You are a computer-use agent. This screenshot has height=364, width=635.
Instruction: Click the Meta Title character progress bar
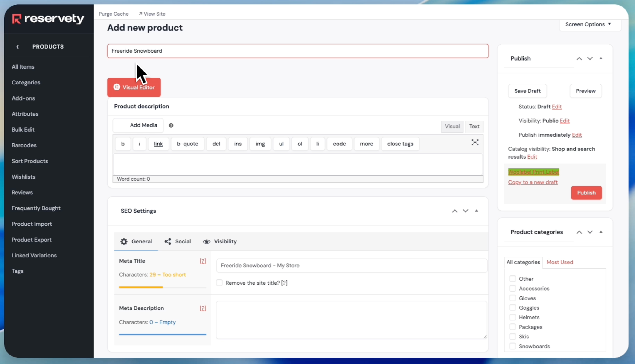(x=162, y=287)
